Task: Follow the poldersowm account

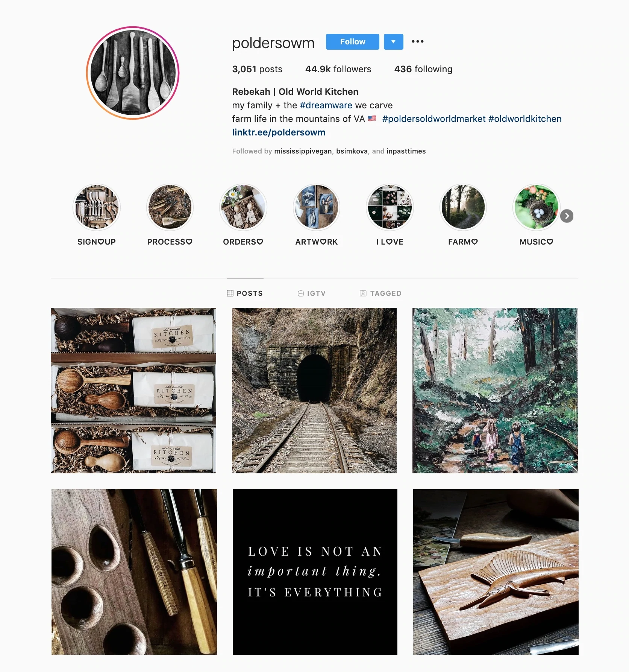Action: (353, 42)
